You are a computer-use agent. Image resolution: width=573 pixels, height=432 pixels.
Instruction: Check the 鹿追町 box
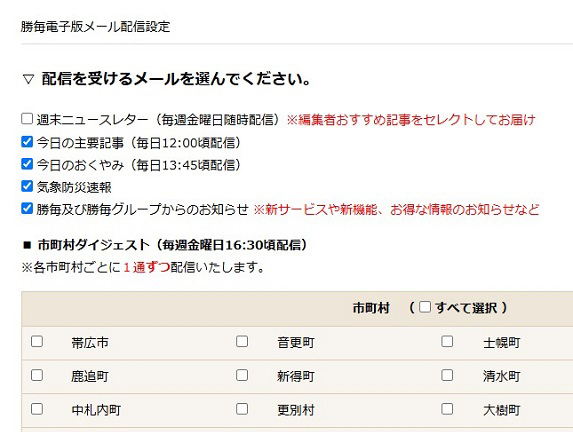[x=37, y=375]
